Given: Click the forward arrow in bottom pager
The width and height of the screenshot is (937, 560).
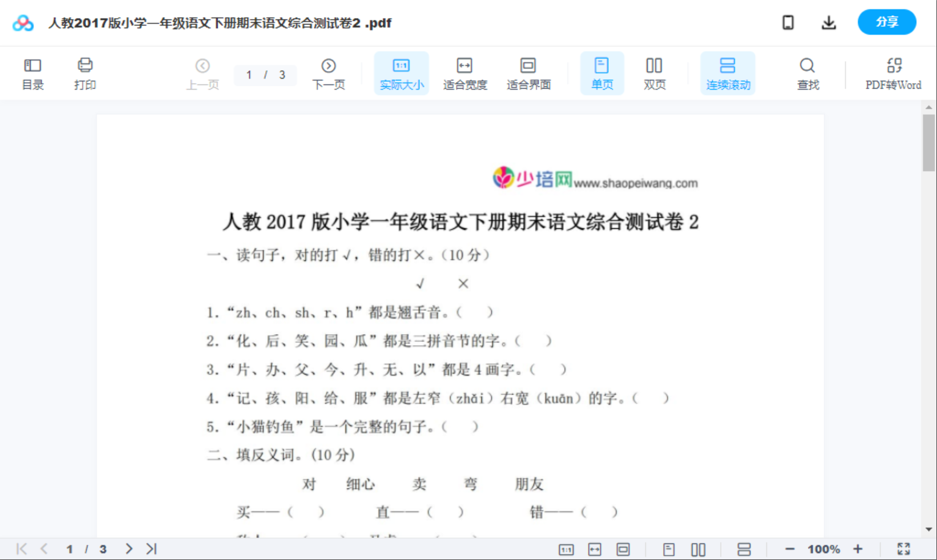Looking at the screenshot, I should pos(128,548).
